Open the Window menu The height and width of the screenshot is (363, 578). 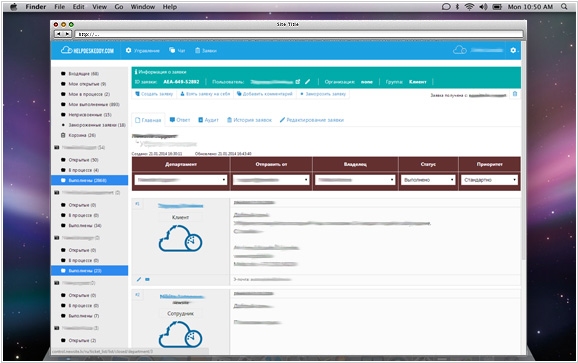[143, 7]
